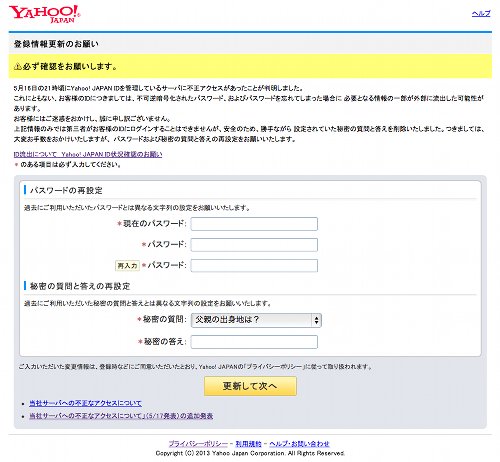Focus the 秘密の答え input field

coord(254,342)
